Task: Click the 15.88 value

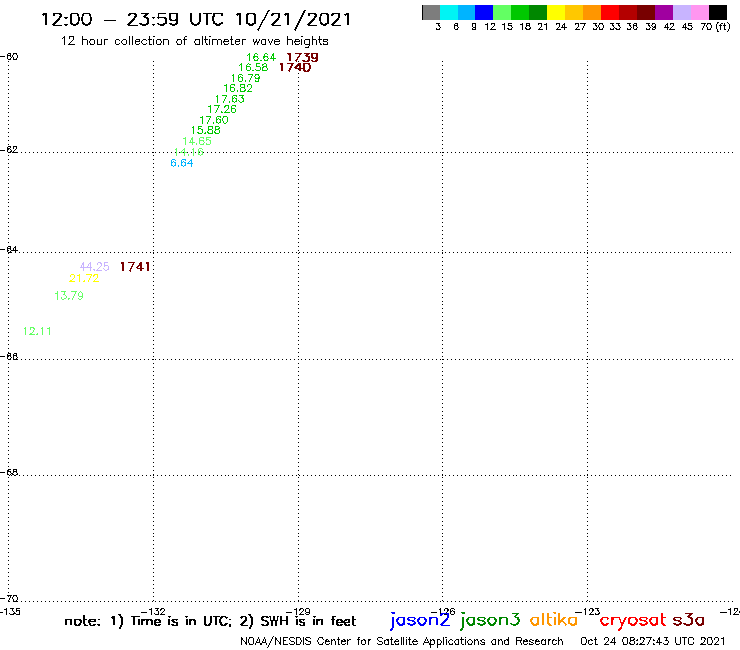Action: pyautogui.click(x=206, y=130)
